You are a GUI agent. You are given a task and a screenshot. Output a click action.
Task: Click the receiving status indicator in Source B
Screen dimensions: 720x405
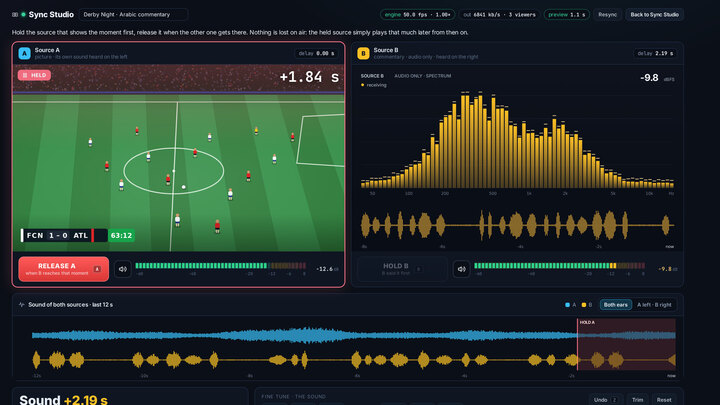pos(374,85)
